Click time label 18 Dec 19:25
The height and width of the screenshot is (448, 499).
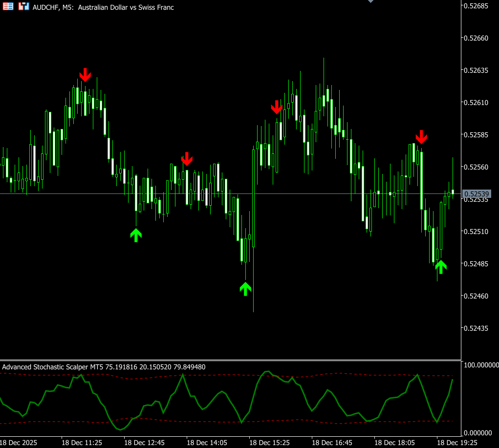(457, 443)
